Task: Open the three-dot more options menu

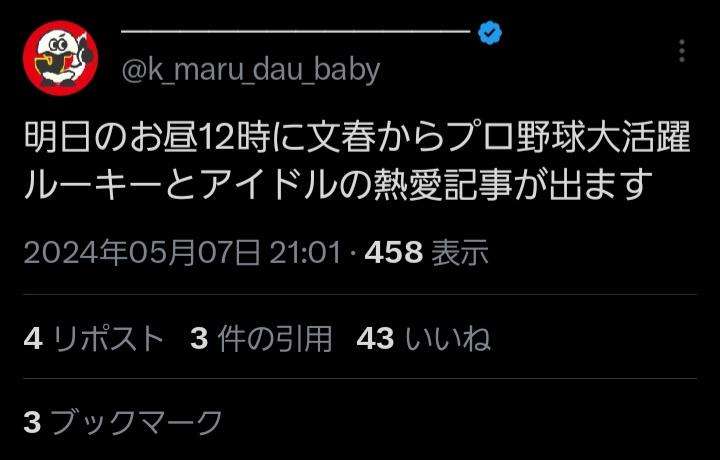Action: point(682,50)
